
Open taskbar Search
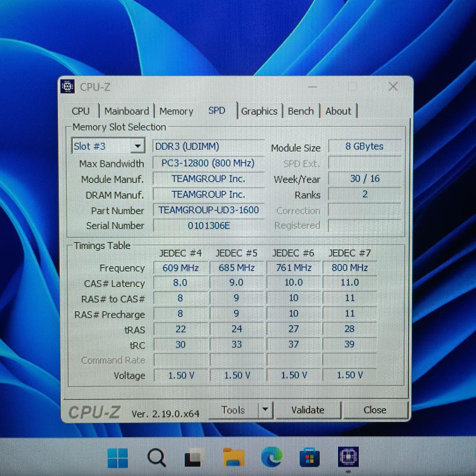click(x=156, y=458)
